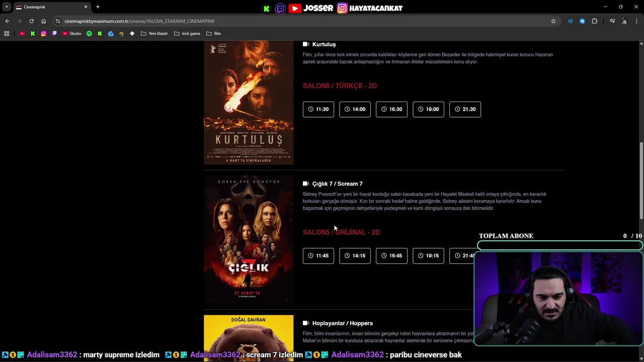644x362 pixels.
Task: Click the camera icon beside Hoplayanlar title
Action: 306,323
